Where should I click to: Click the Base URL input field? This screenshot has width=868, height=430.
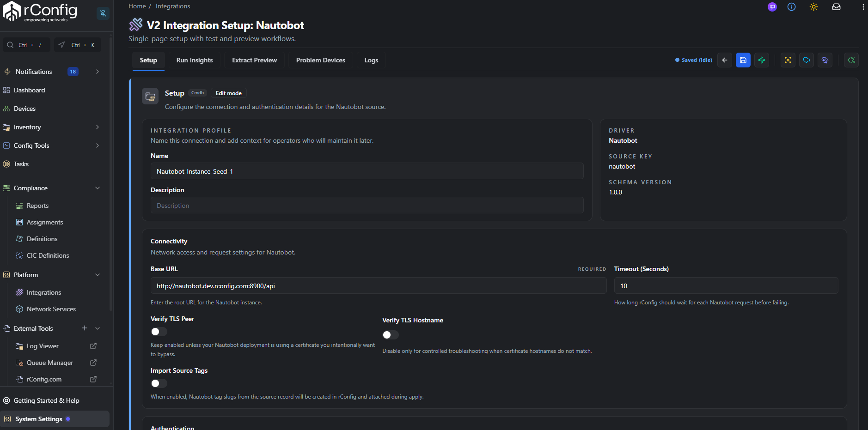[x=379, y=285]
